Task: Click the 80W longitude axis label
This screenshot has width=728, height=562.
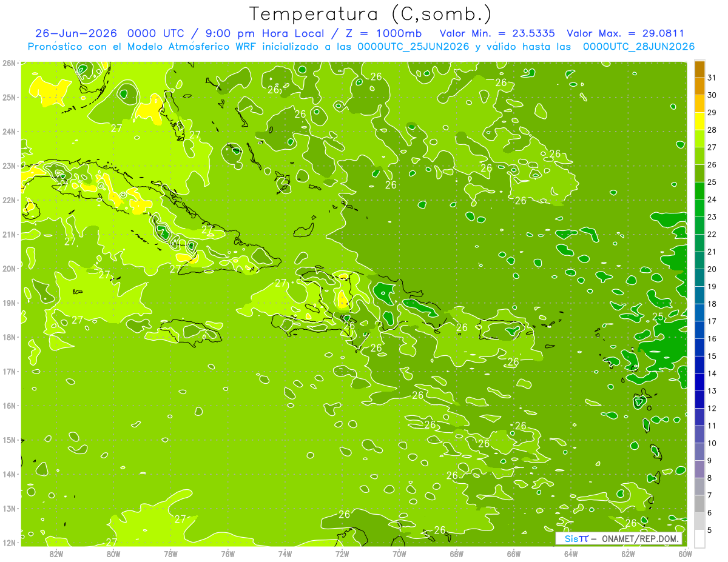Action: coord(113,554)
